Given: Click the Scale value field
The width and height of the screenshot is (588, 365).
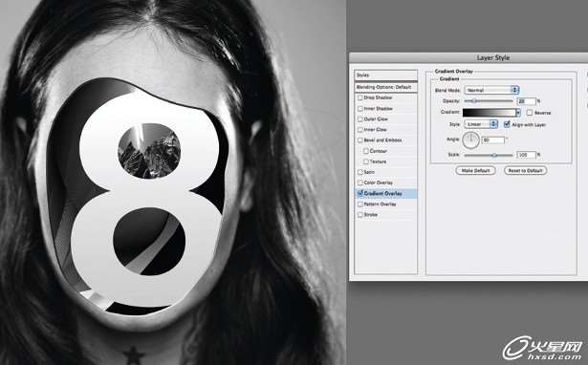Looking at the screenshot, I should (x=526, y=155).
